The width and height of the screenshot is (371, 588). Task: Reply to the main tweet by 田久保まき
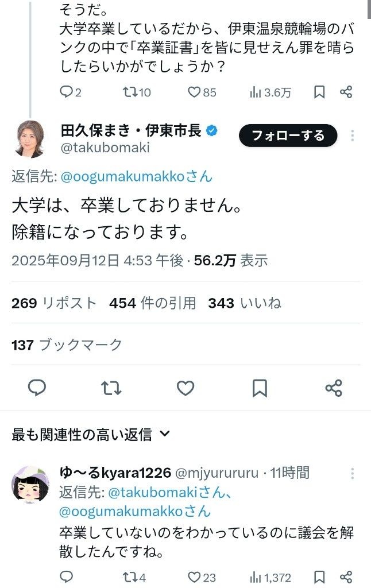point(37,388)
